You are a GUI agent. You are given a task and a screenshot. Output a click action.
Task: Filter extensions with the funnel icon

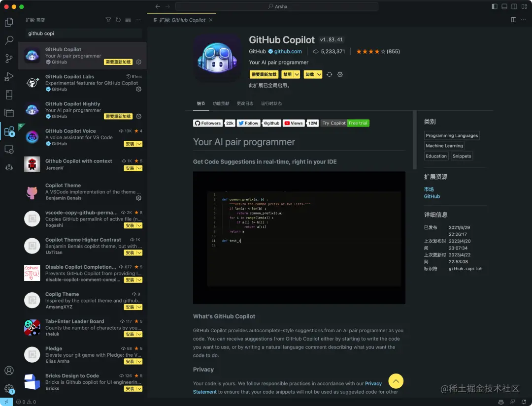point(108,20)
